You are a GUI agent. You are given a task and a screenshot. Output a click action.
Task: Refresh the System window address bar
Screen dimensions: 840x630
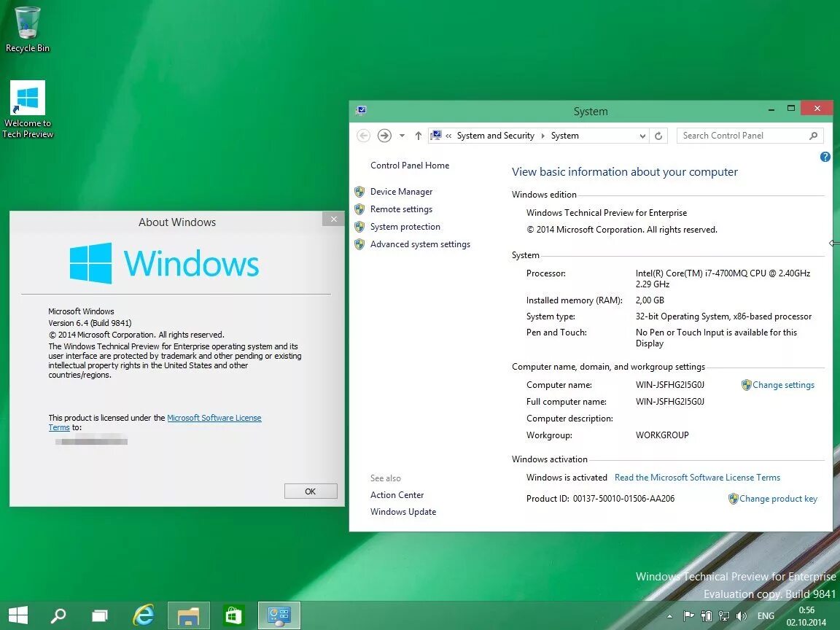[x=658, y=136]
